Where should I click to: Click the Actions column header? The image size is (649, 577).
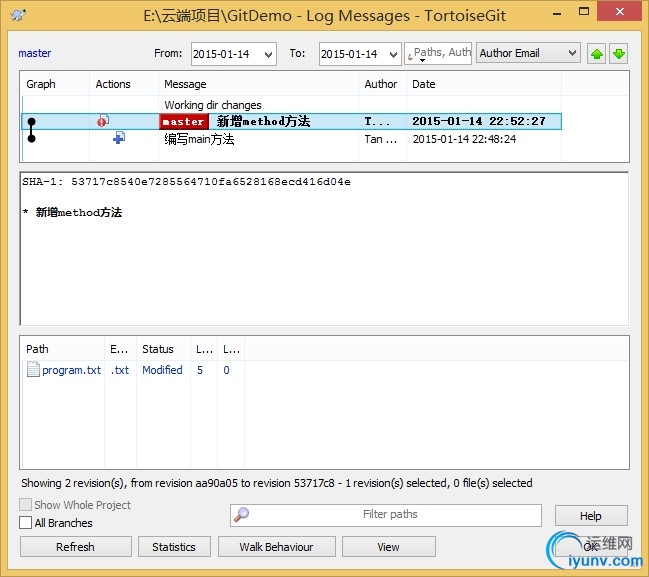pos(124,84)
